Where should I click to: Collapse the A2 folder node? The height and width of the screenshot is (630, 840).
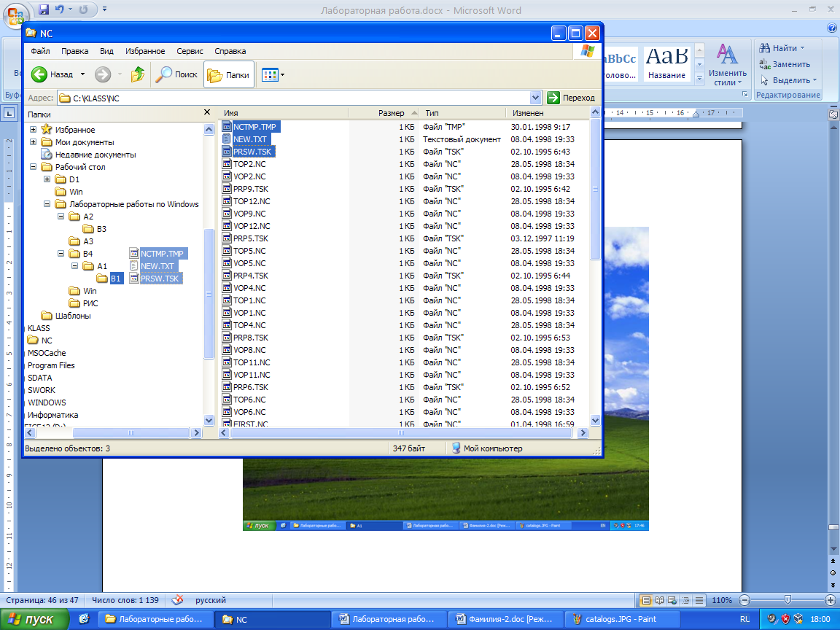tap(61, 216)
